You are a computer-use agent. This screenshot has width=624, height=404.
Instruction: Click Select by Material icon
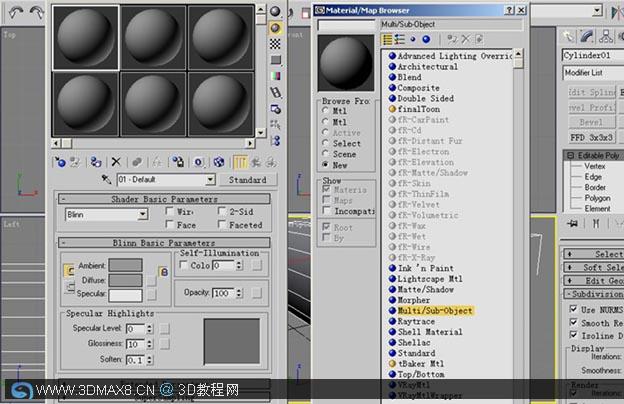pyautogui.click(x=275, y=125)
